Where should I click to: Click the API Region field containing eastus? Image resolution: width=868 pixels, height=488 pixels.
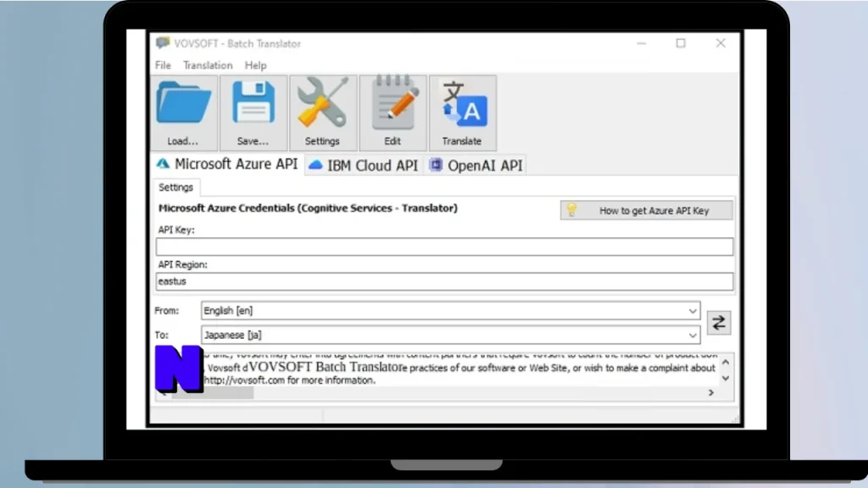pos(444,281)
